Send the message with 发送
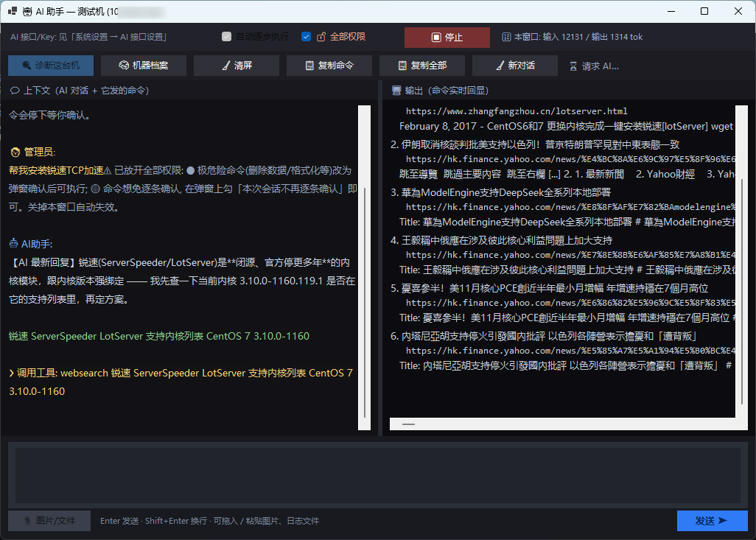The image size is (756, 540). coord(712,521)
